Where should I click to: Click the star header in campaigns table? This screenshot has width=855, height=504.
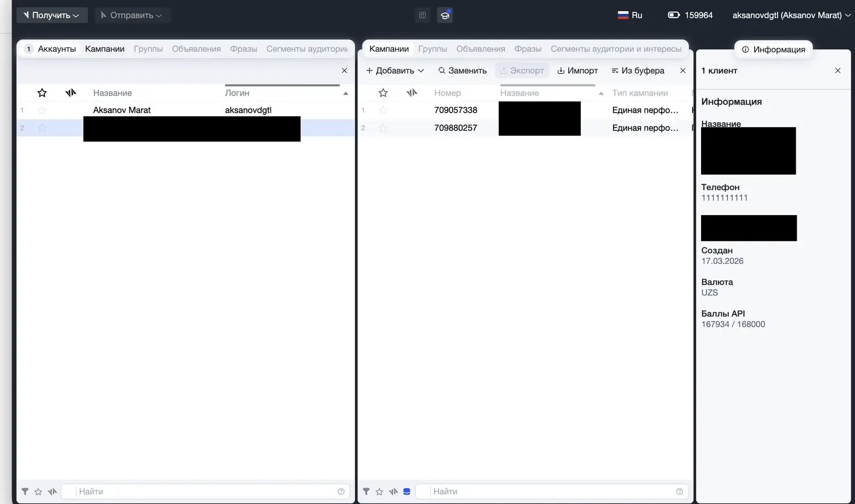point(383,93)
